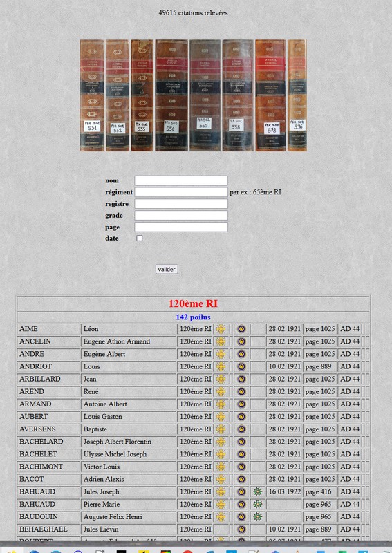Image resolution: width=392 pixels, height=553 pixels.
Task: Click the book spine labeled 557
Action: 205,95
